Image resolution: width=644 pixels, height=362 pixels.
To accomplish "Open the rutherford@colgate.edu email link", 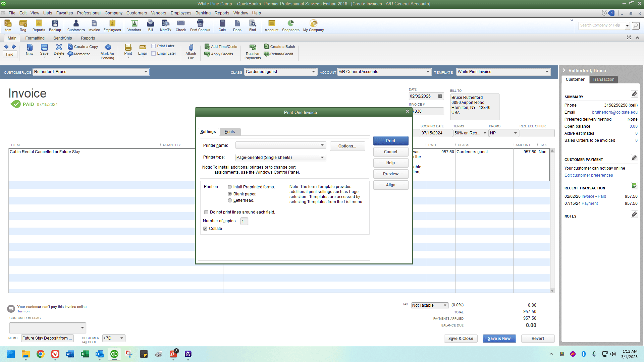I will [615, 112].
